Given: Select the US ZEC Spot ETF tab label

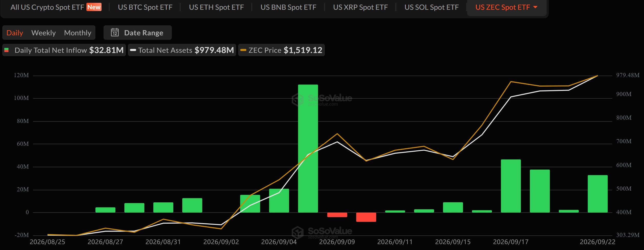Looking at the screenshot, I should pos(502,7).
